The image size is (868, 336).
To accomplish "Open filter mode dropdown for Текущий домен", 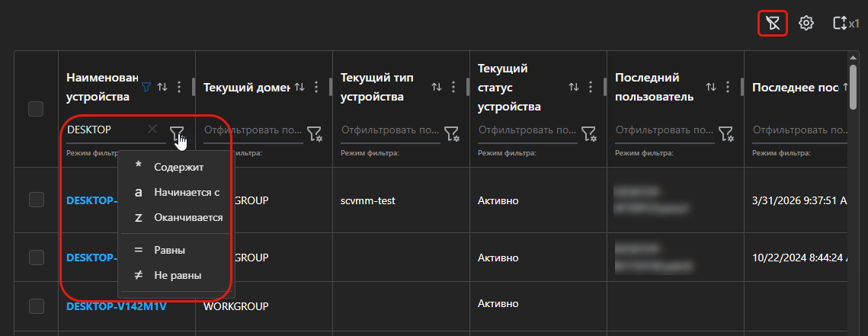I will click(314, 134).
